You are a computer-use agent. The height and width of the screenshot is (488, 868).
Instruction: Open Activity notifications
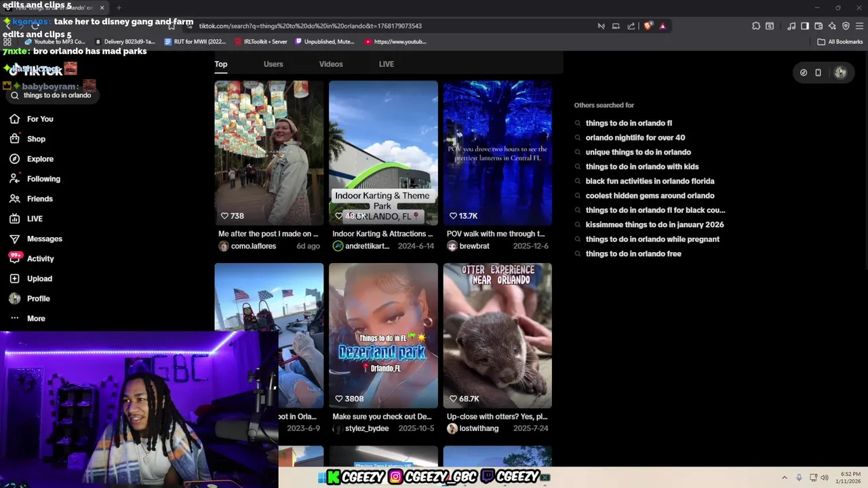point(31,259)
